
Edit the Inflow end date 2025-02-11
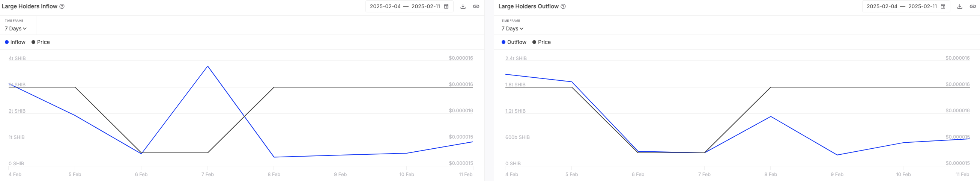point(426,6)
